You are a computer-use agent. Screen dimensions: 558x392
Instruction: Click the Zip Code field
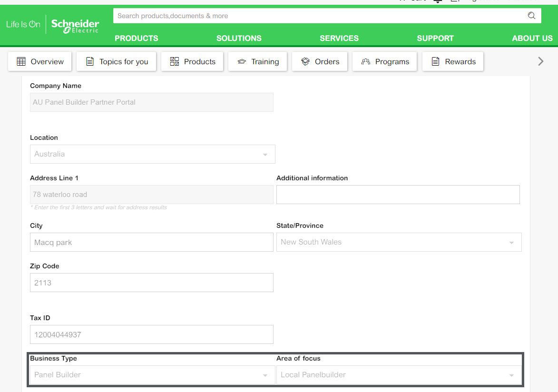click(152, 283)
